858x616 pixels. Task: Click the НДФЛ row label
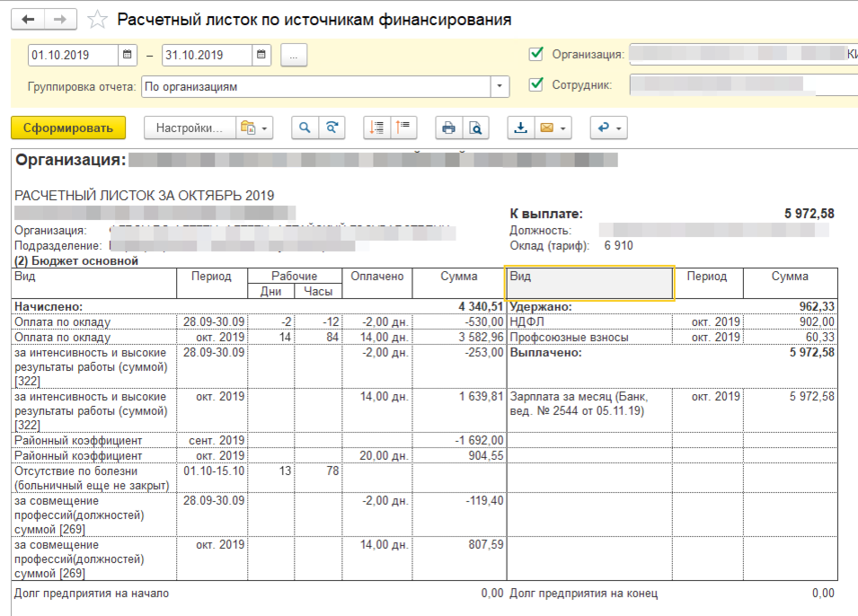click(x=527, y=321)
